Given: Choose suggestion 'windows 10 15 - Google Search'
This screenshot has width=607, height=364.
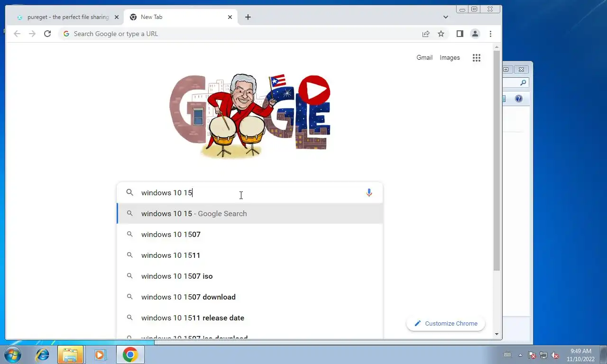Looking at the screenshot, I should pos(250,214).
